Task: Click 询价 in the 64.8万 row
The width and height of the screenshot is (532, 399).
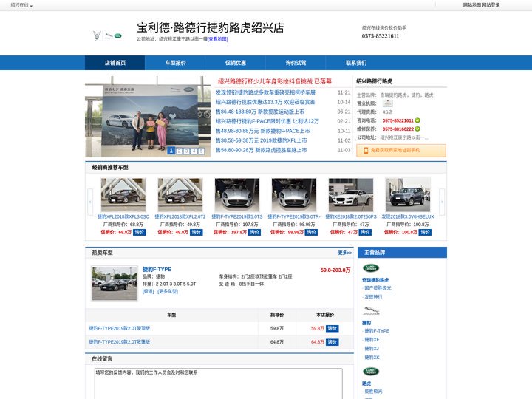Action: coord(332,342)
